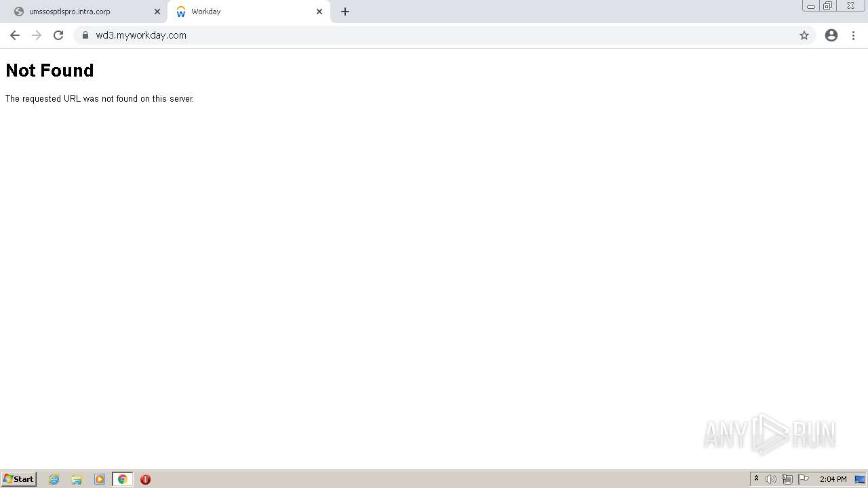Screen dimensions: 868x488
Task: Click the Not Found heading
Action: click(50, 70)
